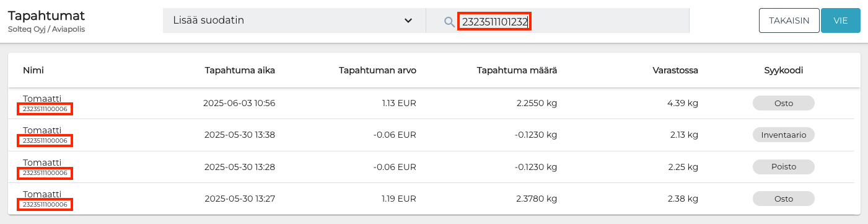Screen dimensions: 868x224
Task: Click the Solteq Oyj / Aviapolis subtitle
Action: pos(46,29)
